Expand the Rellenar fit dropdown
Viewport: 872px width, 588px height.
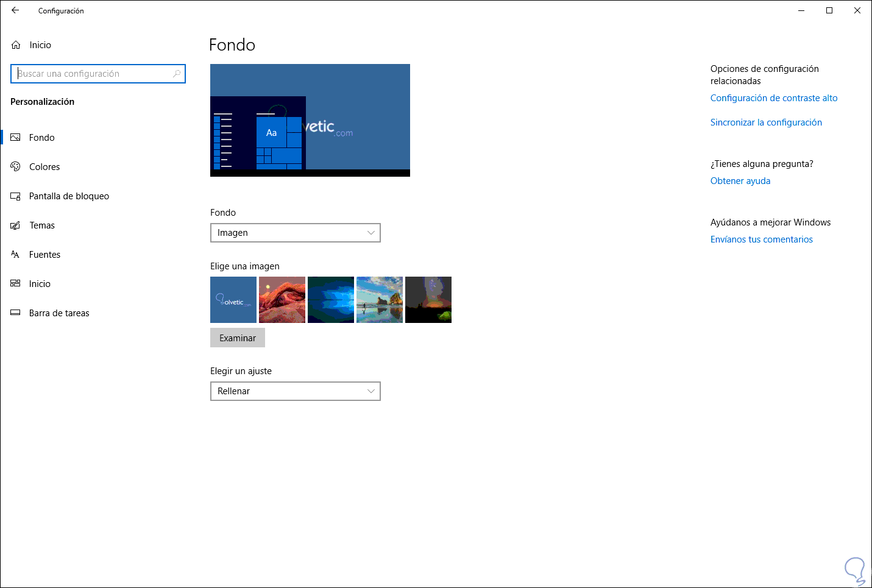tap(296, 391)
